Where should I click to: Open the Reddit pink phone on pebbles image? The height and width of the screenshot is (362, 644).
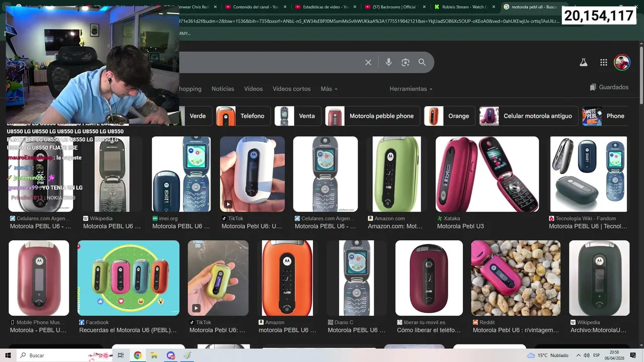[516, 278]
